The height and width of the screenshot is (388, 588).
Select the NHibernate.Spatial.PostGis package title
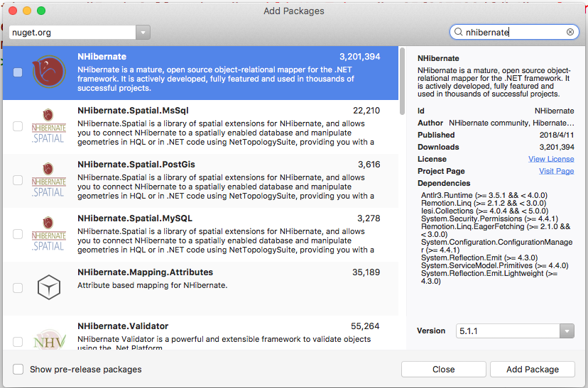click(136, 165)
